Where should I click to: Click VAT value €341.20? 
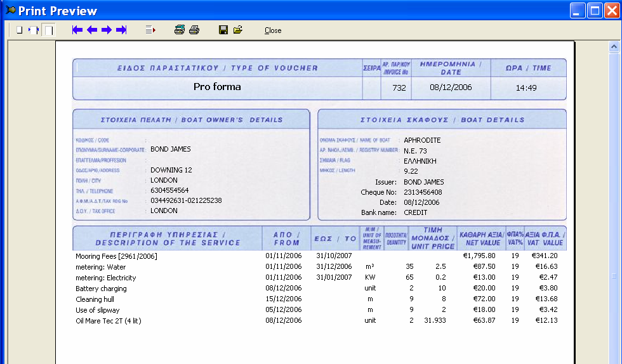[545, 256]
